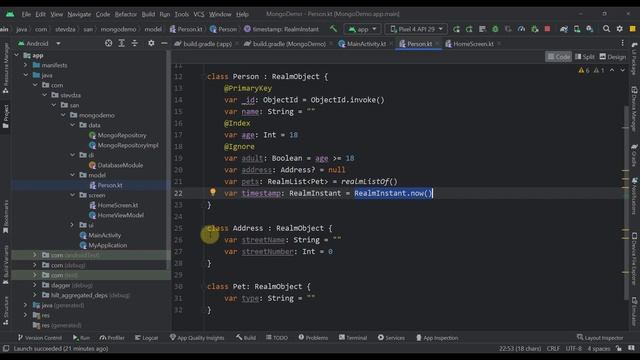Screen dimensions: 640x360
Task: Click previous highlighted error up arrow
Action: coord(612,70)
